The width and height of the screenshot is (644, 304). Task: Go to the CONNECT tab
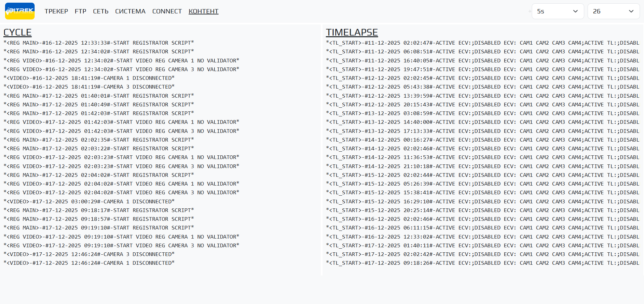pyautogui.click(x=167, y=11)
